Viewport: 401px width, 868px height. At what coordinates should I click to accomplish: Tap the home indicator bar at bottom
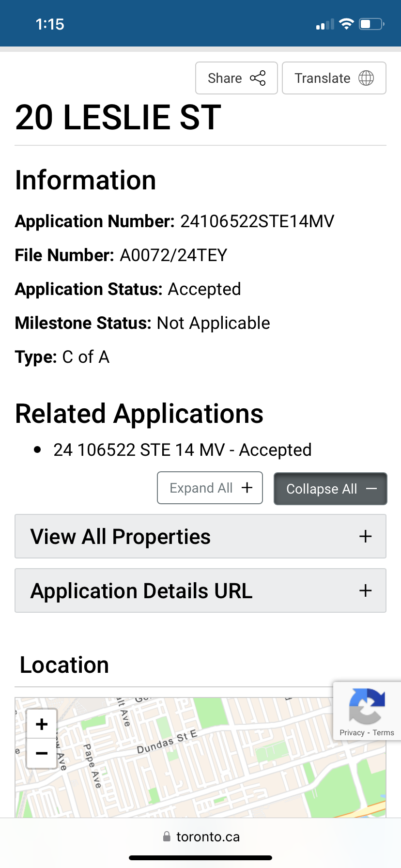200,858
